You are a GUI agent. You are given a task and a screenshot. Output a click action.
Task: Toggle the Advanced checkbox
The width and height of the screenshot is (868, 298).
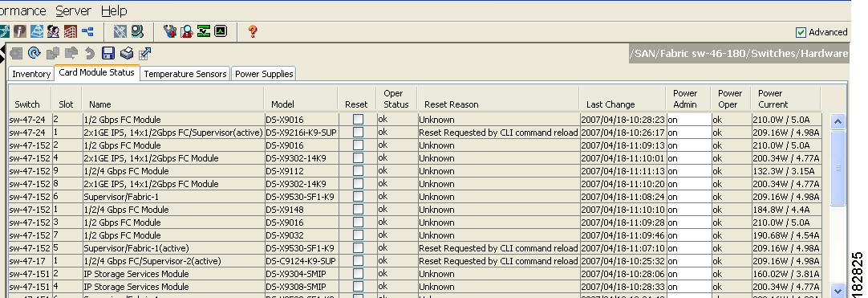(801, 32)
